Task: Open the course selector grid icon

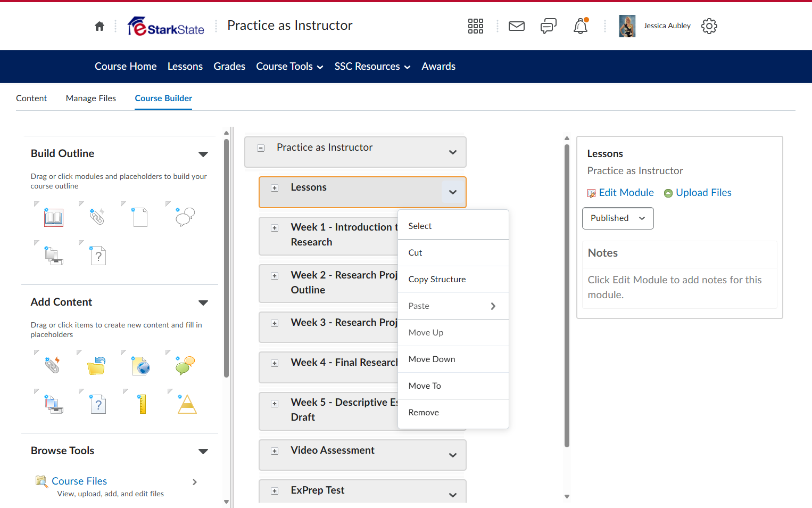Action: [476, 26]
